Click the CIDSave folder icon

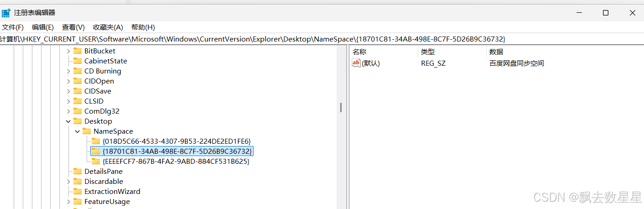point(78,91)
